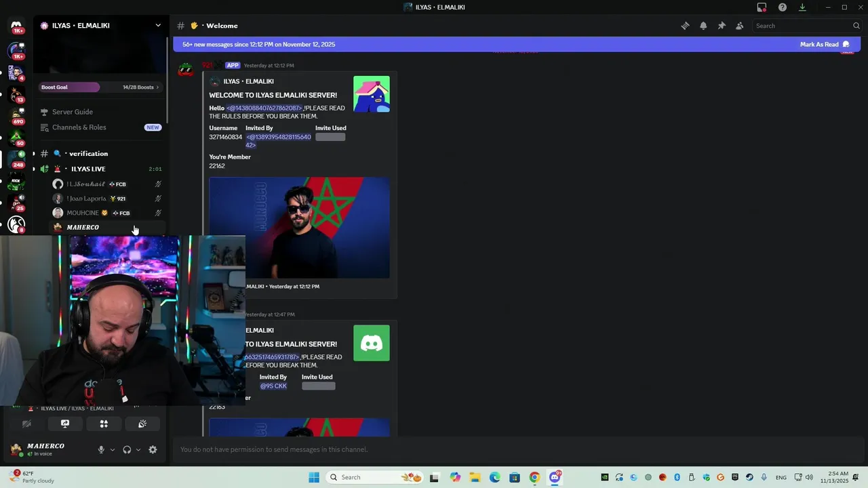Switch the ENG input language indicator
Viewport: 868px width, 488px height.
[x=781, y=477]
